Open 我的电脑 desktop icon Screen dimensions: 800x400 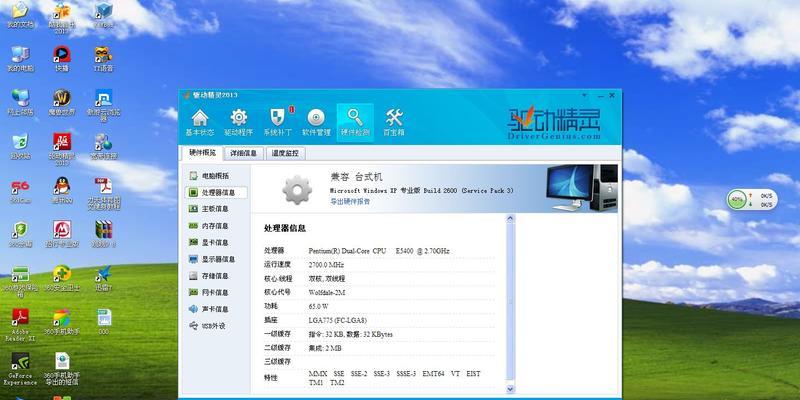pos(20,58)
